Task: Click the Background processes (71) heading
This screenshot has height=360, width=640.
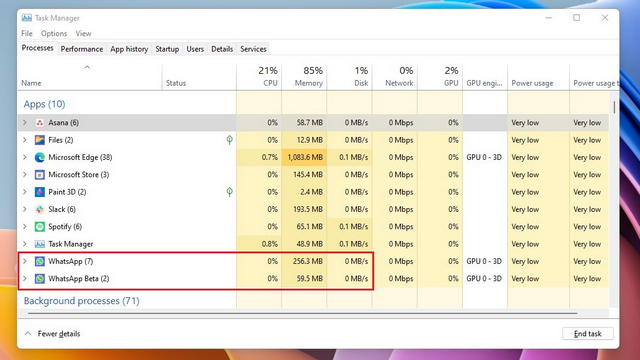Action: tap(82, 301)
